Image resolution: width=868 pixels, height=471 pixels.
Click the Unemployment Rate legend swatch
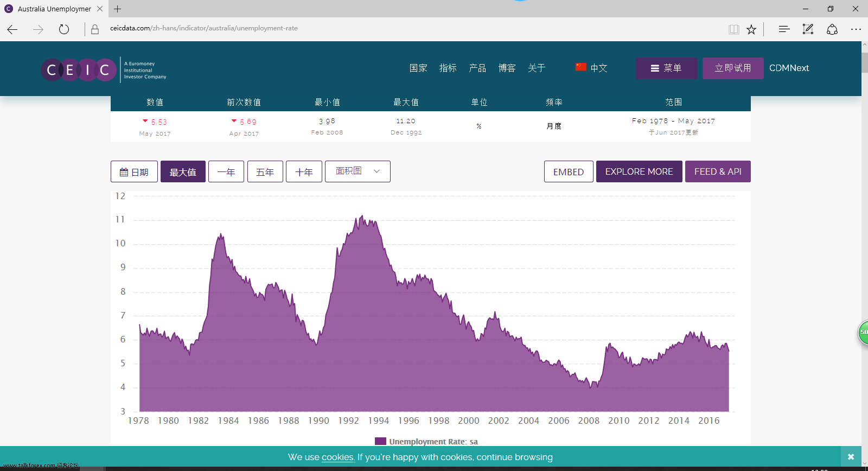point(380,442)
